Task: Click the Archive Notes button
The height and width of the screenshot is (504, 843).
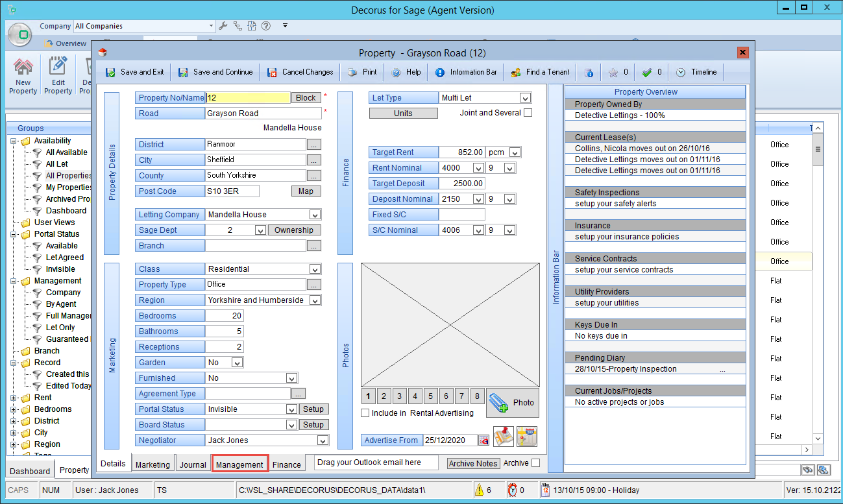Action: click(x=473, y=463)
